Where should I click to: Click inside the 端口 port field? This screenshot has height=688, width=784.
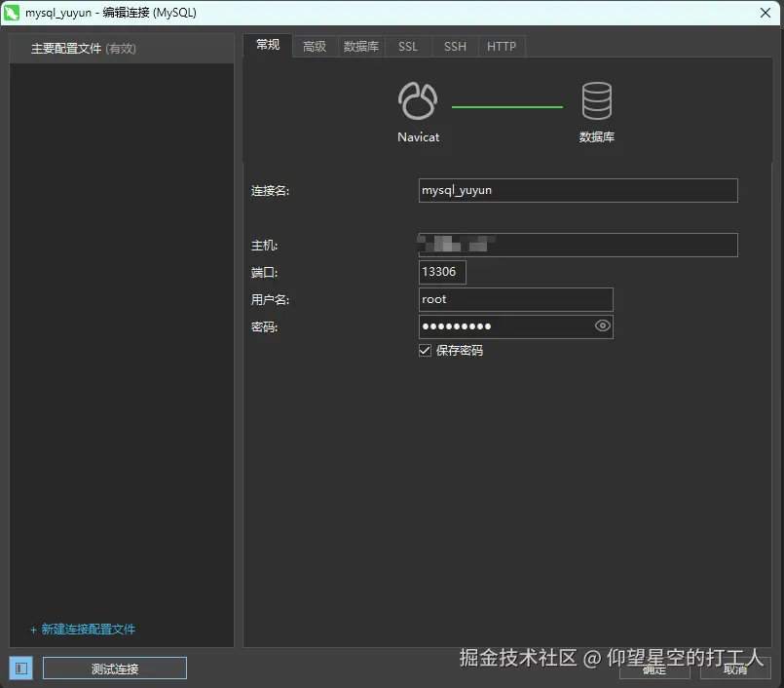440,272
